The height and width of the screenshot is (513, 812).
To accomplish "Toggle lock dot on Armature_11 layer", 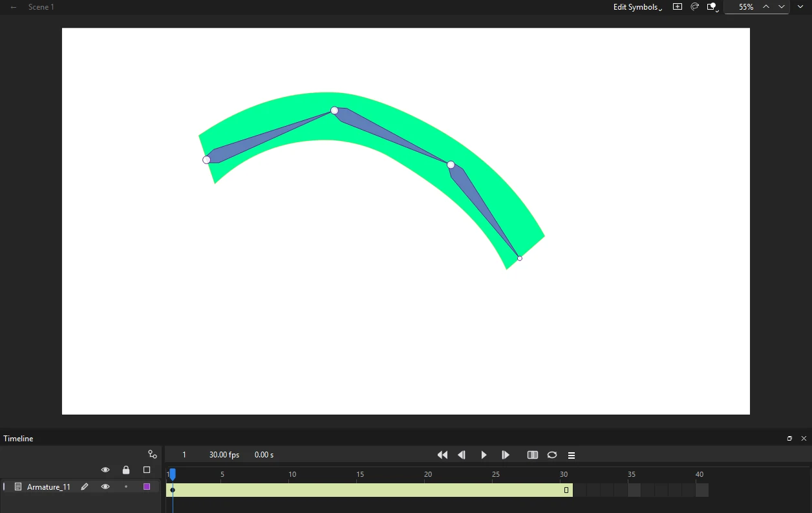I will (126, 487).
